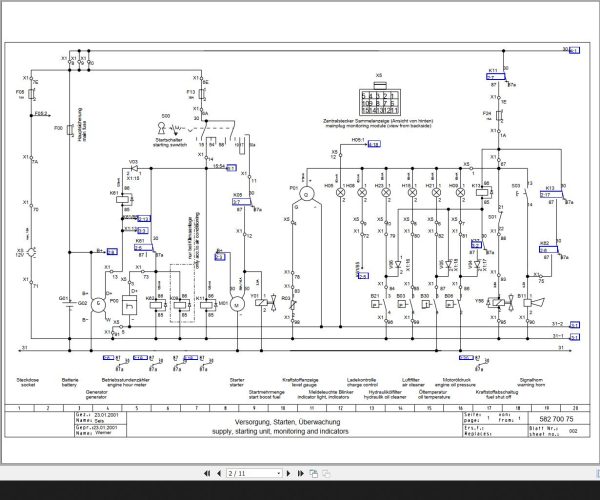Click the subtitle 'supply, starting unit, monitoring and indicators'
This screenshot has width=600, height=500.
pyautogui.click(x=280, y=431)
